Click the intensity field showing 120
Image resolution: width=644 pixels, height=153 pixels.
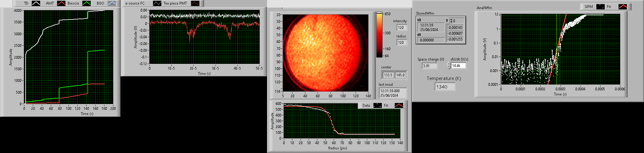401,28
